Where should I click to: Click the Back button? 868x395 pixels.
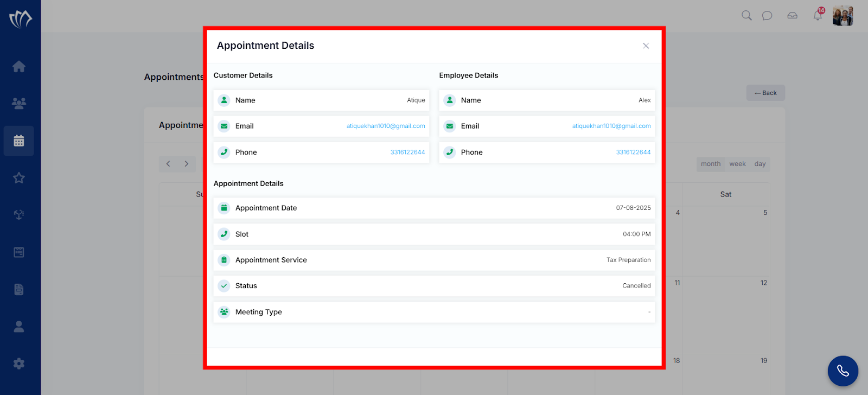click(765, 93)
